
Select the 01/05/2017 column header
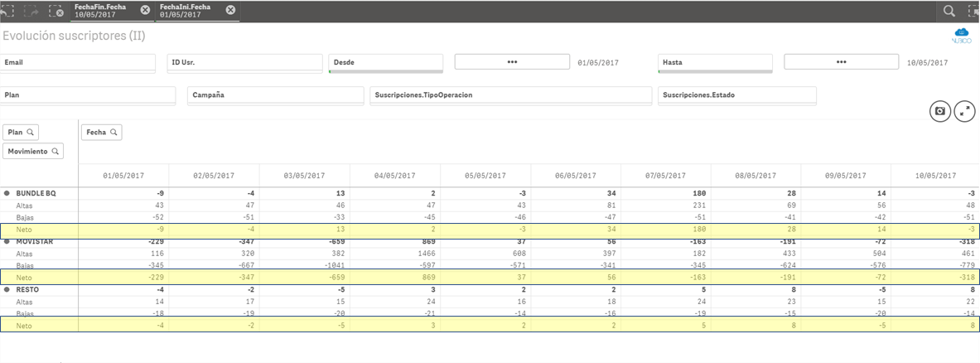tap(123, 176)
